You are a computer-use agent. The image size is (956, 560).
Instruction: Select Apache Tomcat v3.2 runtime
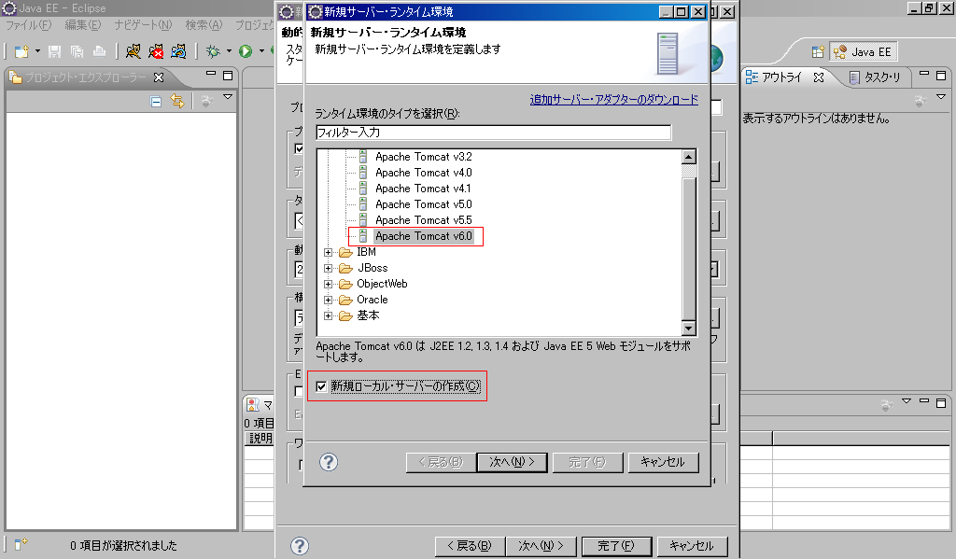(x=423, y=157)
